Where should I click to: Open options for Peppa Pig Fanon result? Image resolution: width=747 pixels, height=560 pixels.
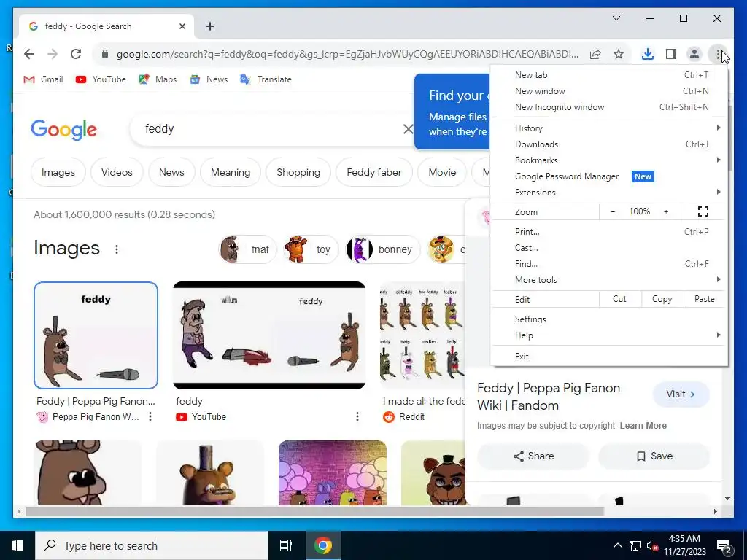point(150,416)
